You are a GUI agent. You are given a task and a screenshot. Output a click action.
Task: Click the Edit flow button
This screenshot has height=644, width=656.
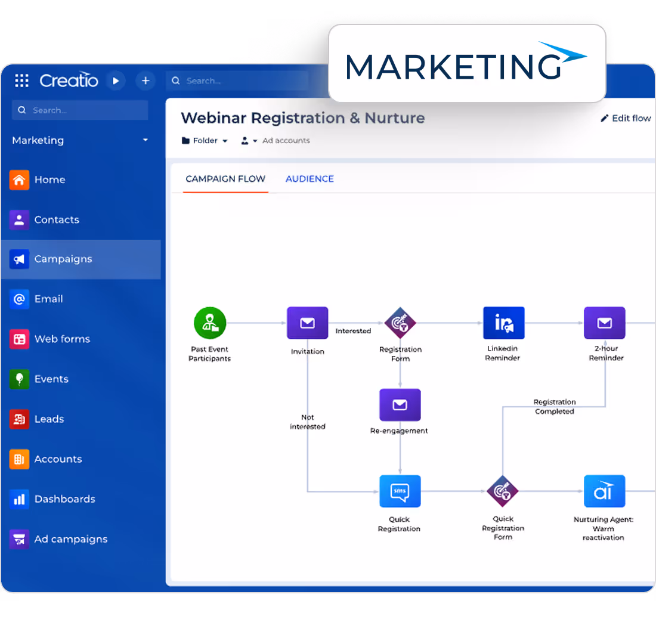click(x=625, y=118)
